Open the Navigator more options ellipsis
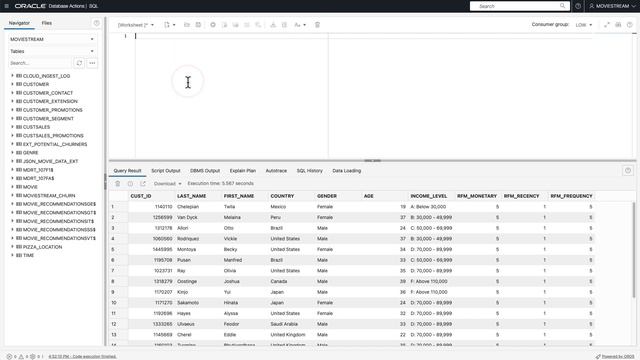This screenshot has width=640, height=360. pyautogui.click(x=92, y=63)
